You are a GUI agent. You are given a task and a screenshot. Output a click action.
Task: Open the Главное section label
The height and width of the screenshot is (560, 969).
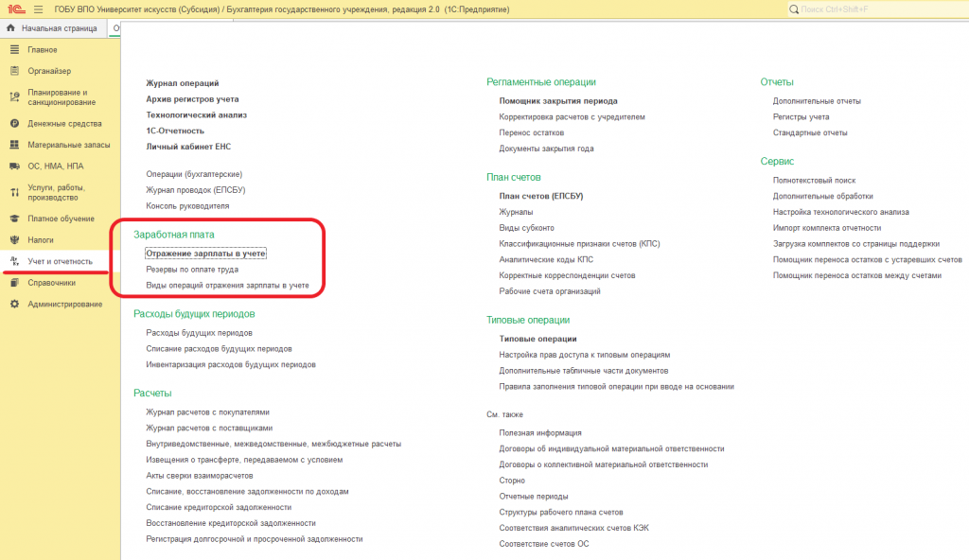tap(42, 49)
